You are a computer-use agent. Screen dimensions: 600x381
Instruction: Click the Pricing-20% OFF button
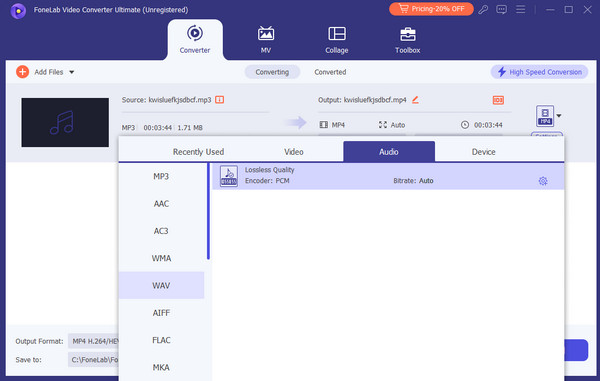point(431,9)
